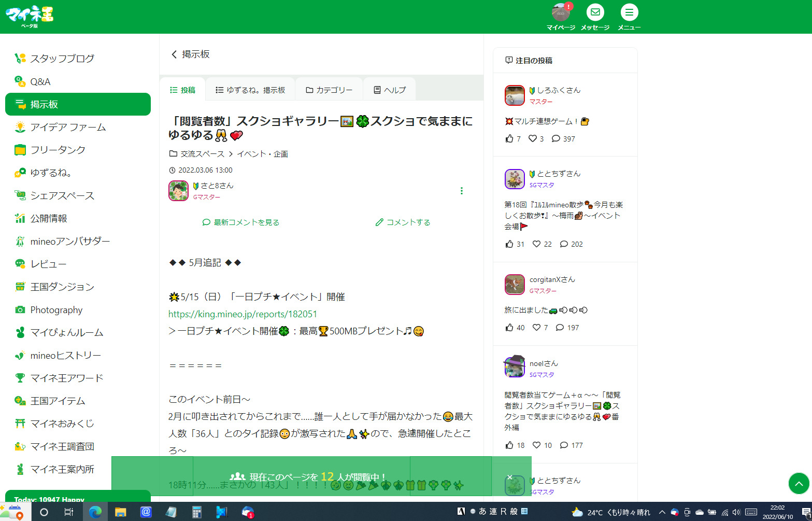Click the three-dot options menu on post

point(461,191)
